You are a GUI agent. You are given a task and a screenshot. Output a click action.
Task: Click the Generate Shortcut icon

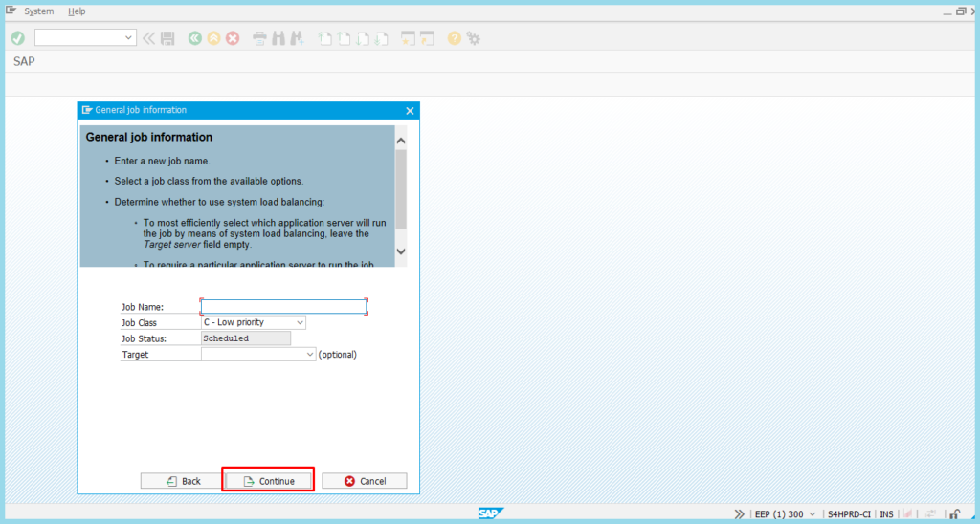[x=427, y=38]
